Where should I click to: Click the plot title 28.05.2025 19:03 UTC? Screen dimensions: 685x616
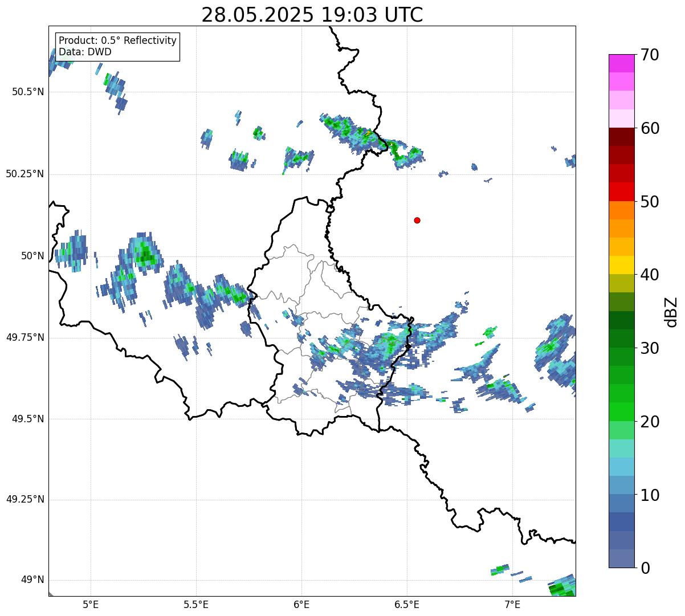(312, 15)
